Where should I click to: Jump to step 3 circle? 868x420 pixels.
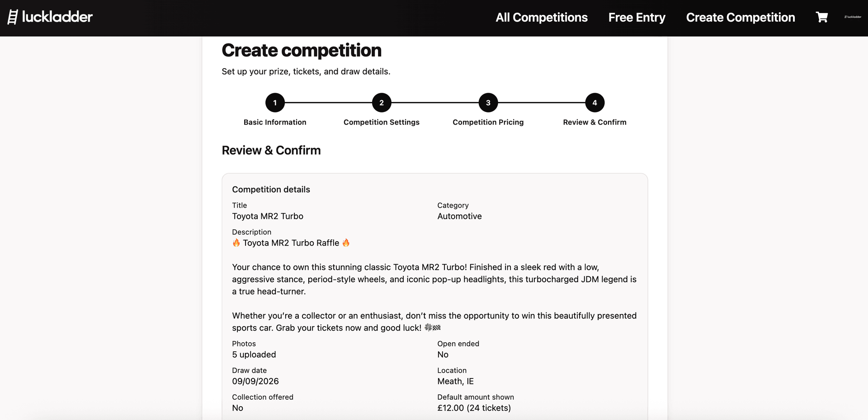[x=488, y=103]
